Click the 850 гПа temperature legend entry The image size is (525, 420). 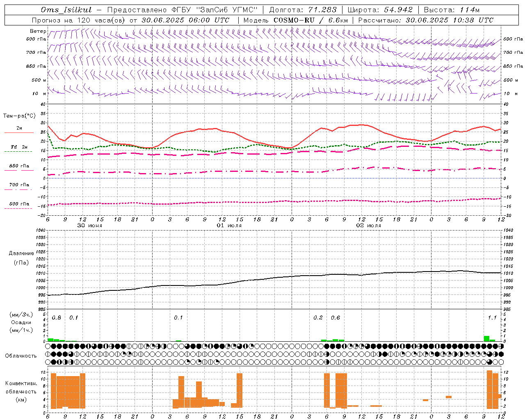point(19,166)
